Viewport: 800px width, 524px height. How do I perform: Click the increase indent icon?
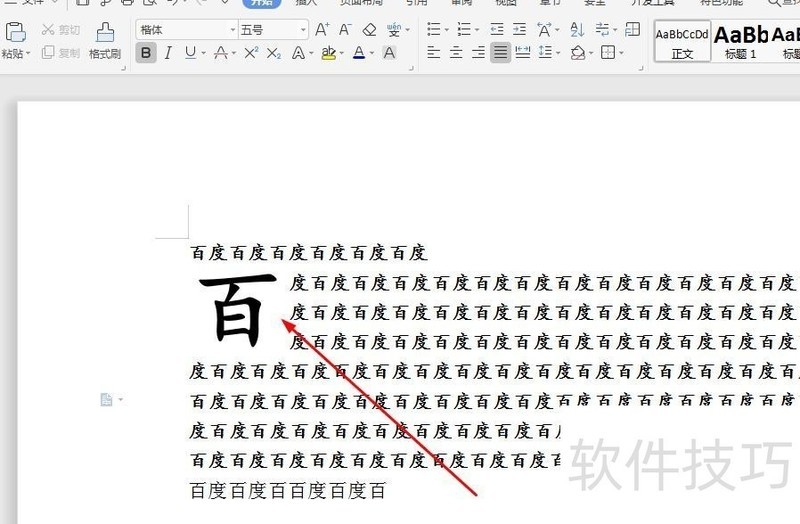pos(519,30)
